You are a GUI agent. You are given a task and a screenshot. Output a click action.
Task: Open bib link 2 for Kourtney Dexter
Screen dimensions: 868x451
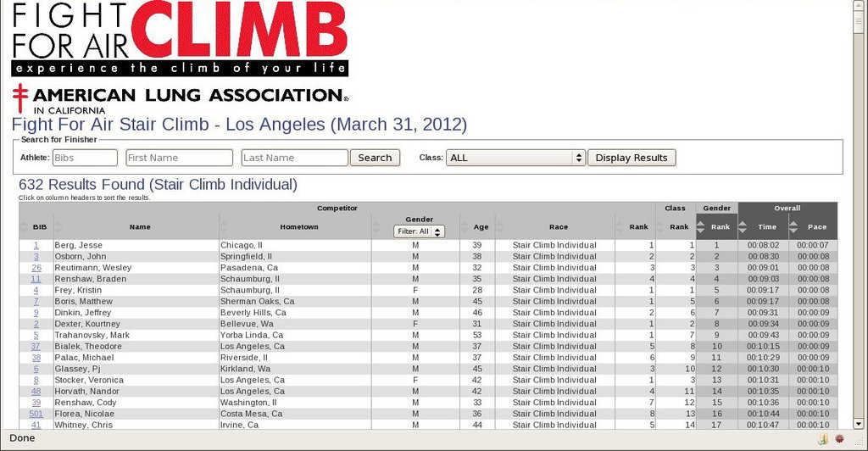pyautogui.click(x=36, y=324)
